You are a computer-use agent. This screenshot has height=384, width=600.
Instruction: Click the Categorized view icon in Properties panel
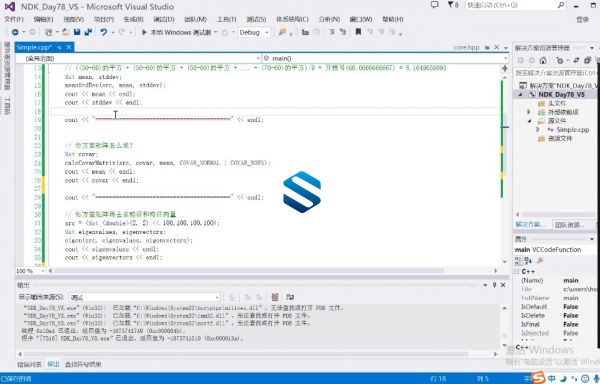click(518, 261)
